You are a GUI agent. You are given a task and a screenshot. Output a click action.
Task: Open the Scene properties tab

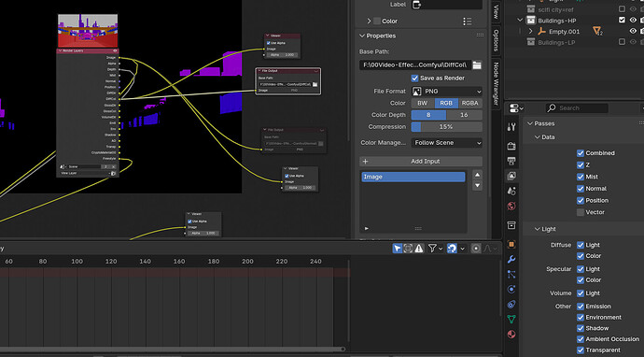[x=511, y=191]
